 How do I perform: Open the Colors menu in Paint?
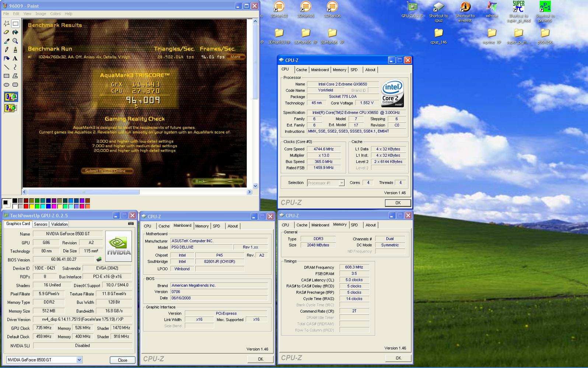pyautogui.click(x=55, y=14)
